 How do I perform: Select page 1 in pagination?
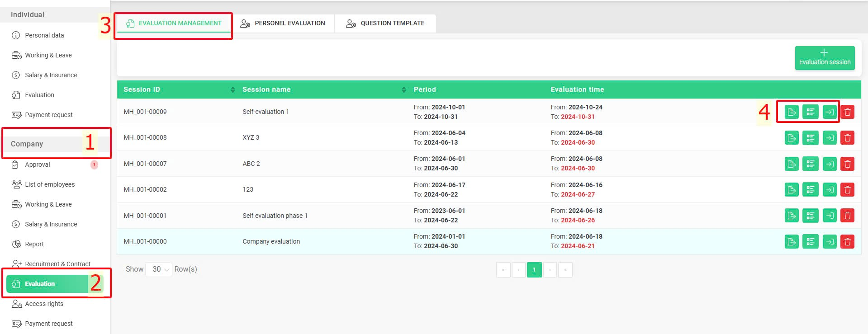(534, 270)
